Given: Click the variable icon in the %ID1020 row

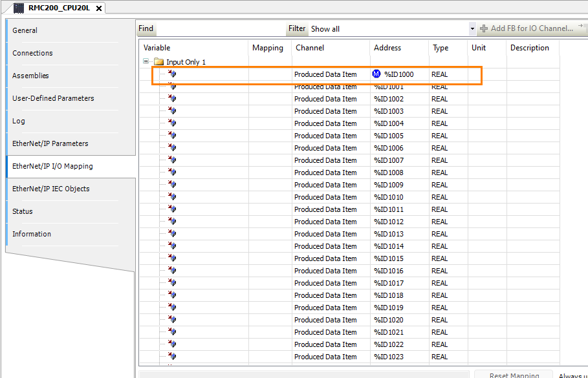Looking at the screenshot, I should click(172, 320).
